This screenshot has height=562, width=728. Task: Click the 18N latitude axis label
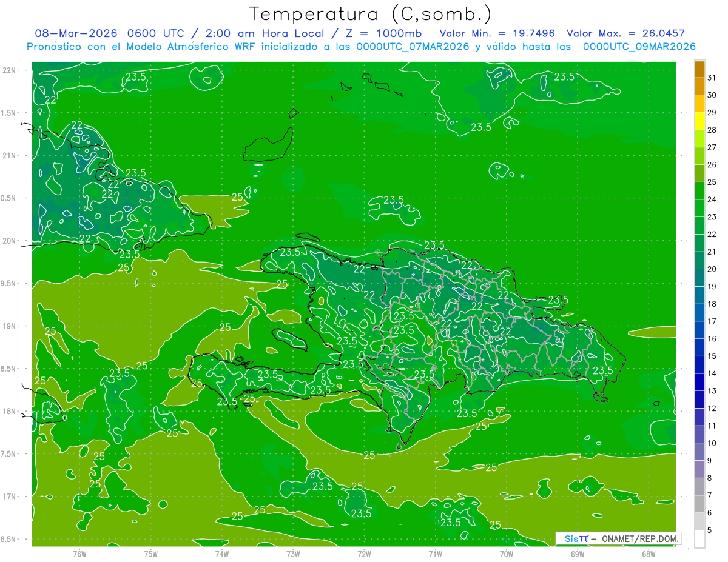click(10, 411)
